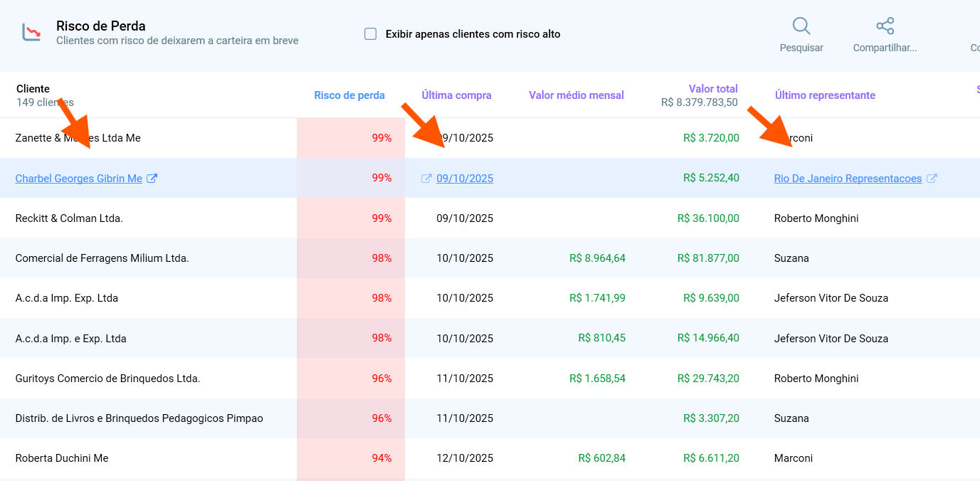Open external link icon after Rio De Janeiro Representacoes
The width and height of the screenshot is (980, 481).
click(932, 179)
